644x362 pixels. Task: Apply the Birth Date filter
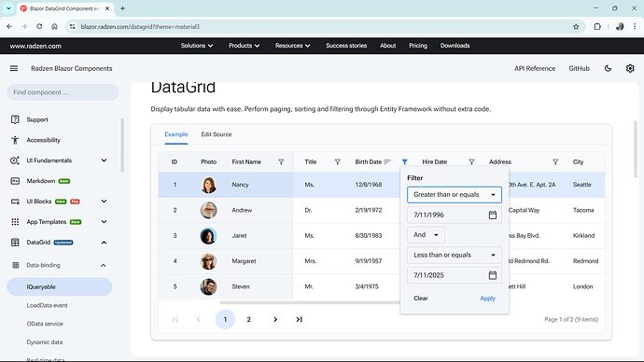[487, 299]
